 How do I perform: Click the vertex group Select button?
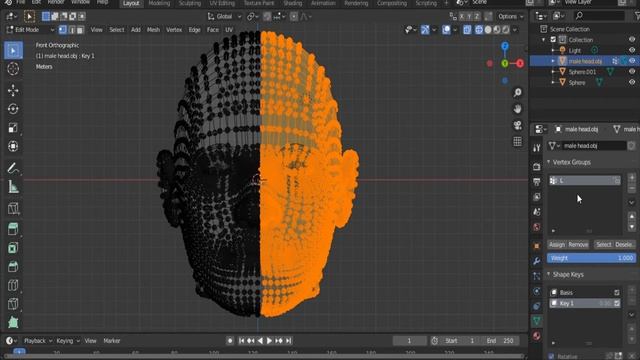(x=604, y=244)
